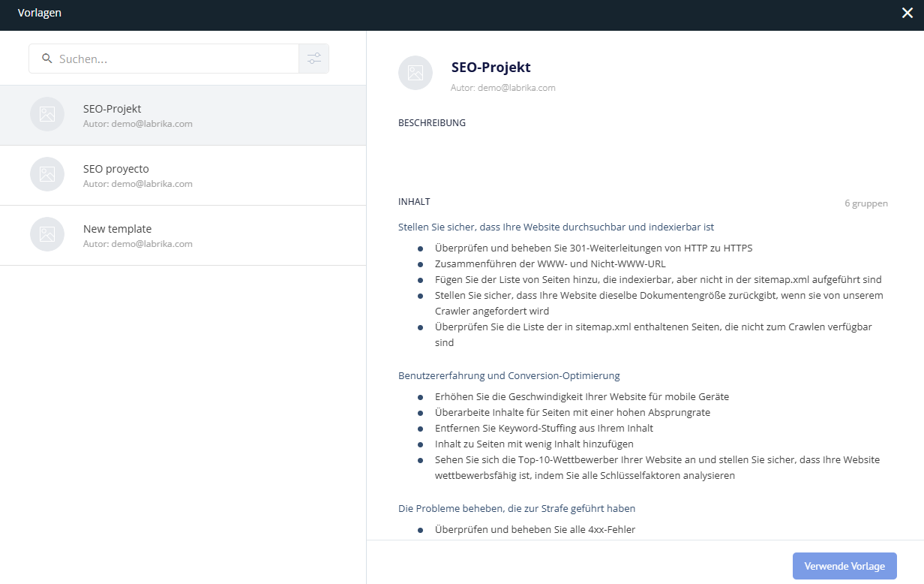Click item 'Fügen Sie der Liste von Seiten hinzu'

(x=658, y=279)
